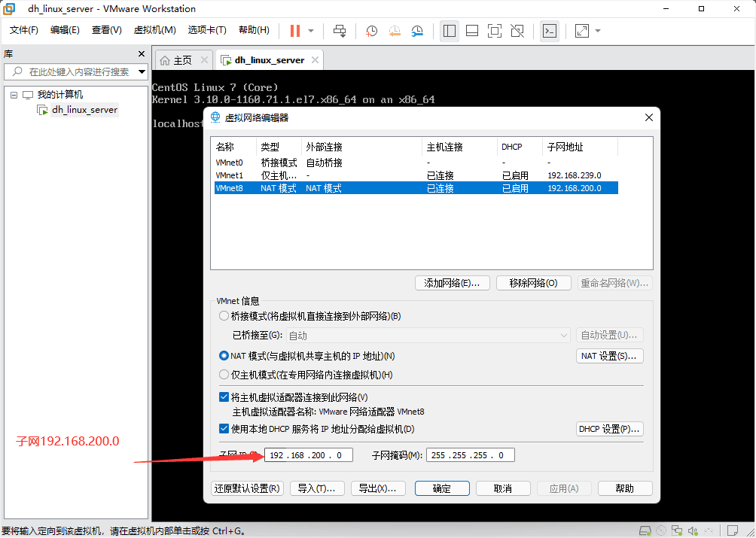The image size is (756, 538).
Task: Open the 虚拟机(M) menu
Action: [154, 30]
